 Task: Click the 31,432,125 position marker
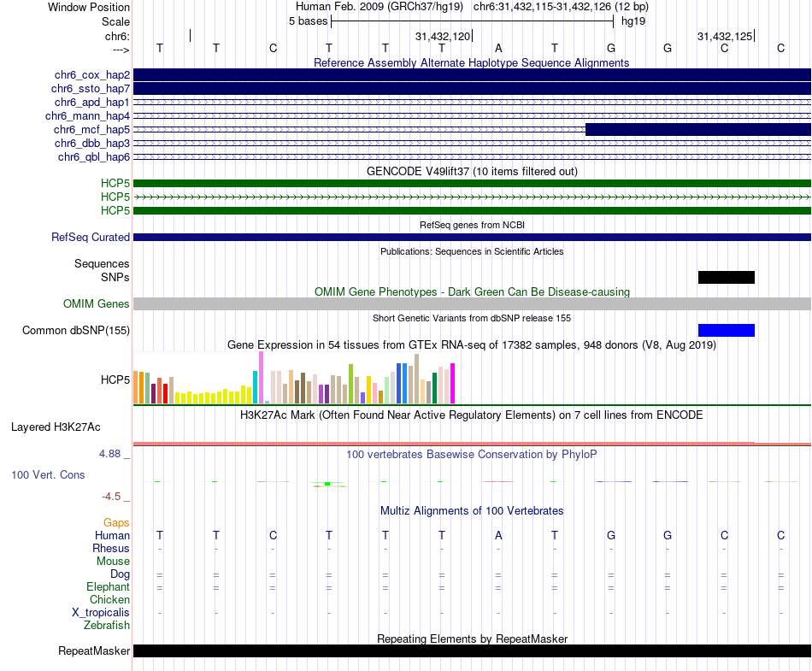[x=726, y=36]
